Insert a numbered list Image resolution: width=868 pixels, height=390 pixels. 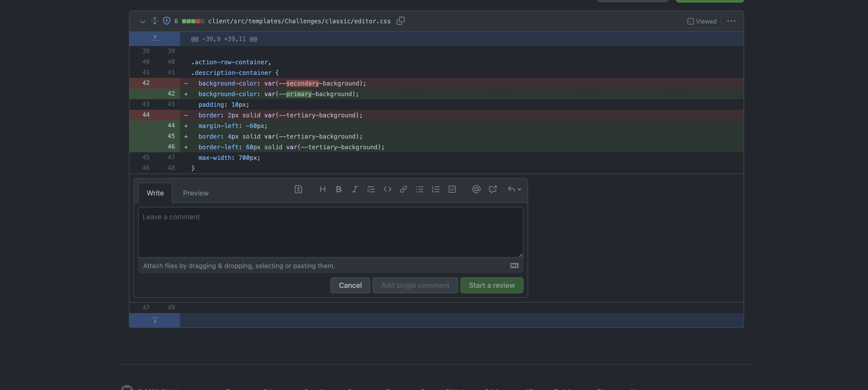(436, 189)
